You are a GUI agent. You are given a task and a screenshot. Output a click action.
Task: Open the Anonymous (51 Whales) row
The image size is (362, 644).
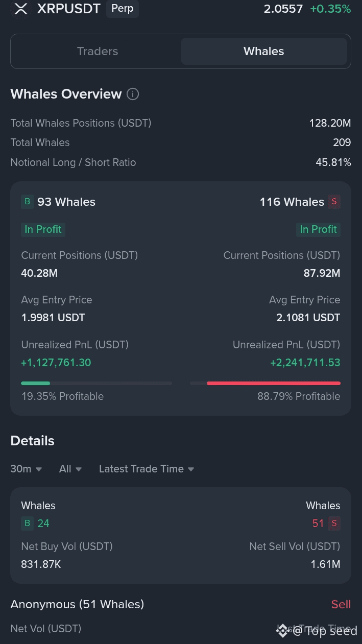pyautogui.click(x=77, y=604)
